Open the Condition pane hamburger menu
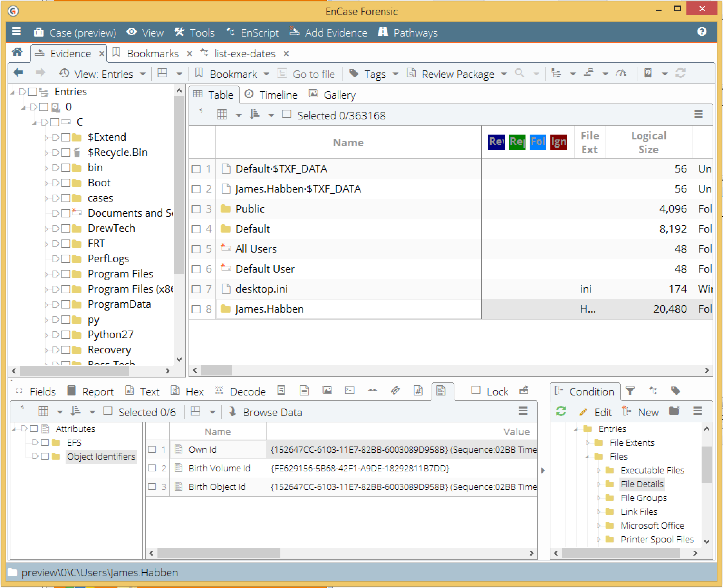This screenshot has height=588, width=723. 698,411
